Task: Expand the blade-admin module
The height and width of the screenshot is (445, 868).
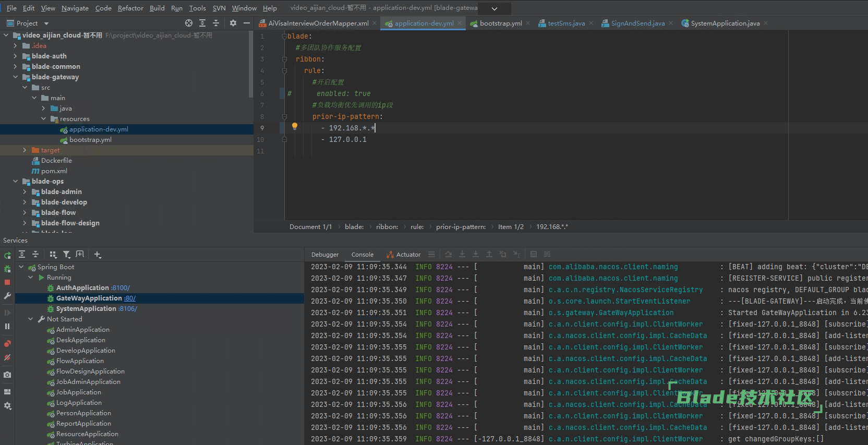Action: 25,191
